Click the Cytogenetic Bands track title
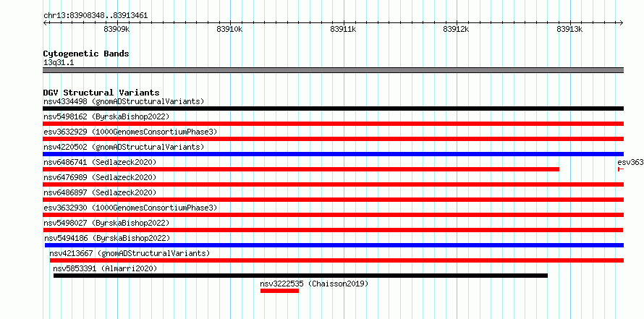The width and height of the screenshot is (644, 319). click(x=86, y=54)
